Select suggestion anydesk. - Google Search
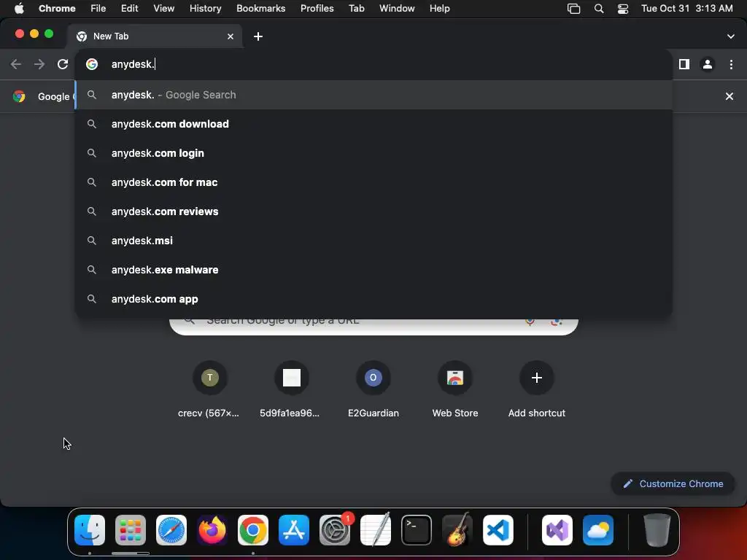The image size is (747, 560). click(x=373, y=95)
